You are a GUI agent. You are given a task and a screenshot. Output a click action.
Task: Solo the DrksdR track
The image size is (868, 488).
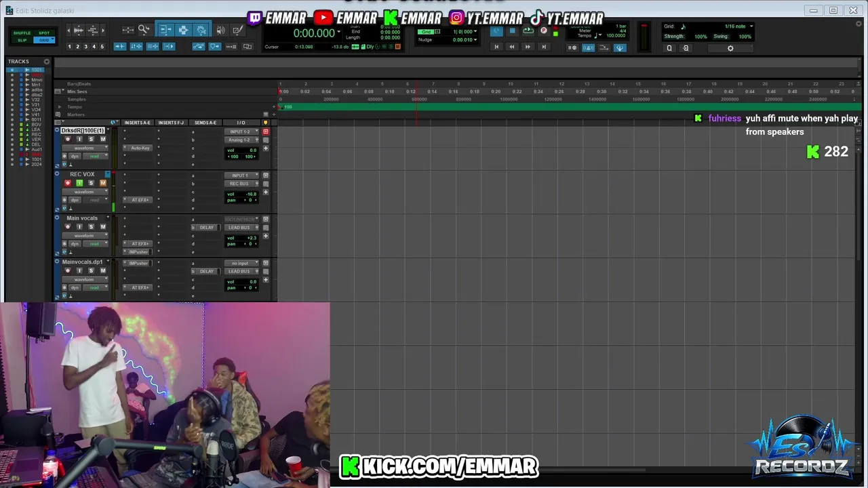click(91, 139)
